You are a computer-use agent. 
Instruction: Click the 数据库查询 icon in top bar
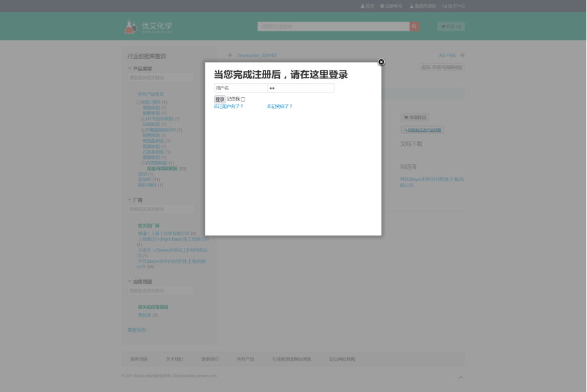pyautogui.click(x=410, y=6)
